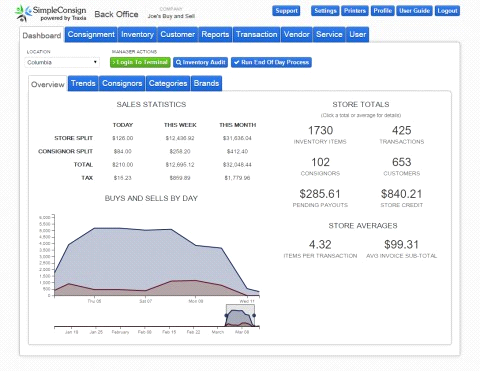
Task: Open the Consignment main tab
Action: point(91,34)
